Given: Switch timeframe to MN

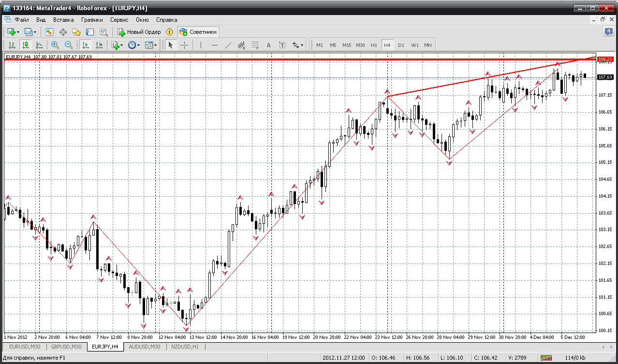Looking at the screenshot, I should click(x=428, y=45).
